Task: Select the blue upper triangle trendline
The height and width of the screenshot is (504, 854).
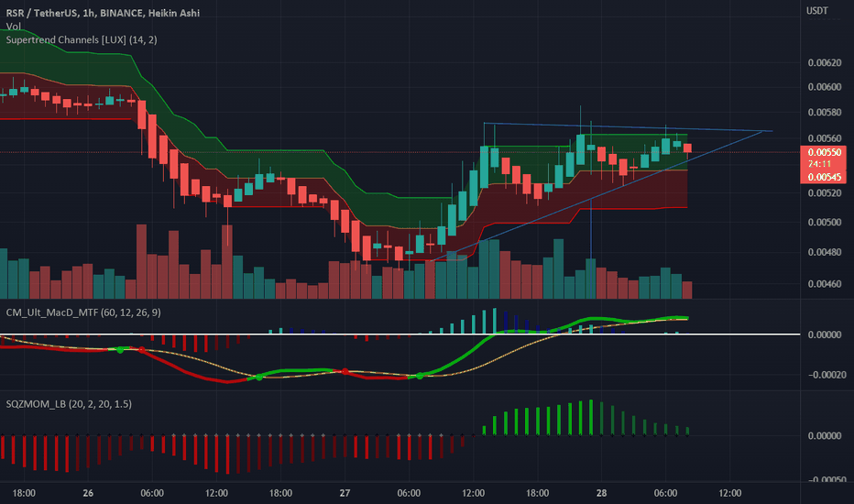Action: point(627,127)
